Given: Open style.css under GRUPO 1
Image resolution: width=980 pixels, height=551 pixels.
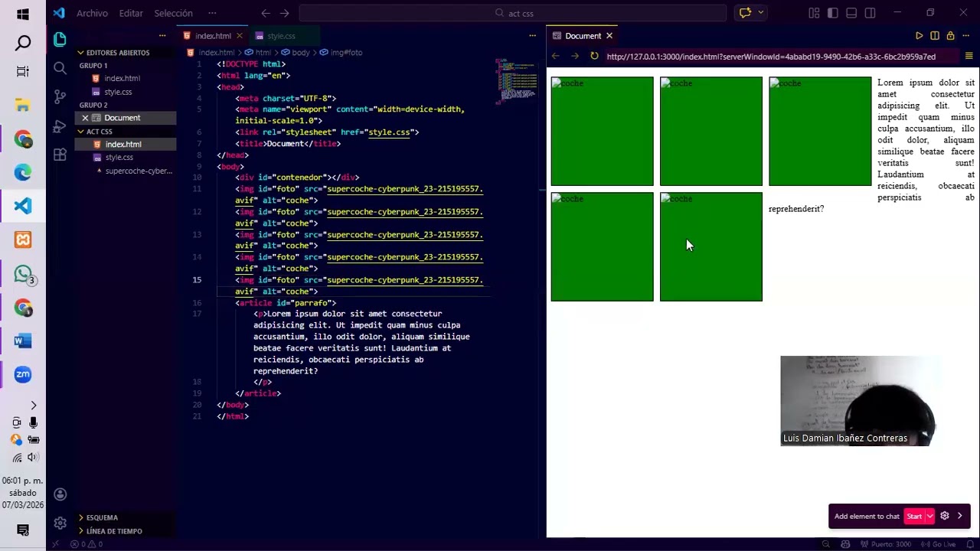Looking at the screenshot, I should (x=118, y=92).
